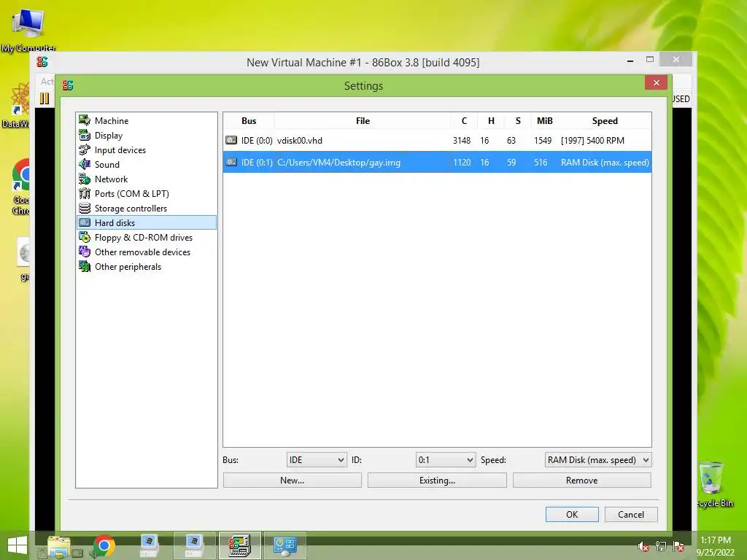This screenshot has height=560, width=747.
Task: Select the Sound category icon
Action: coord(85,164)
